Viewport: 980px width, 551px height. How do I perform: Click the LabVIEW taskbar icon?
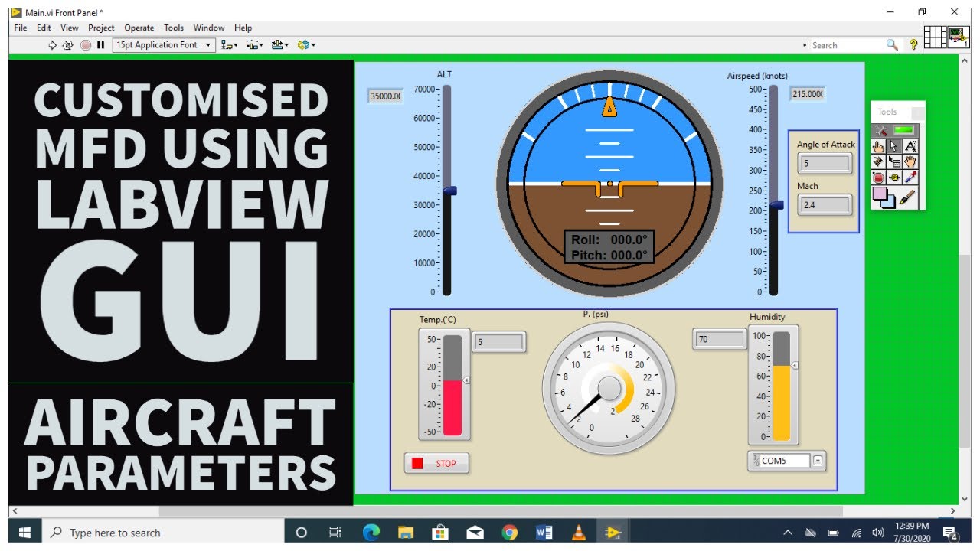tap(614, 533)
